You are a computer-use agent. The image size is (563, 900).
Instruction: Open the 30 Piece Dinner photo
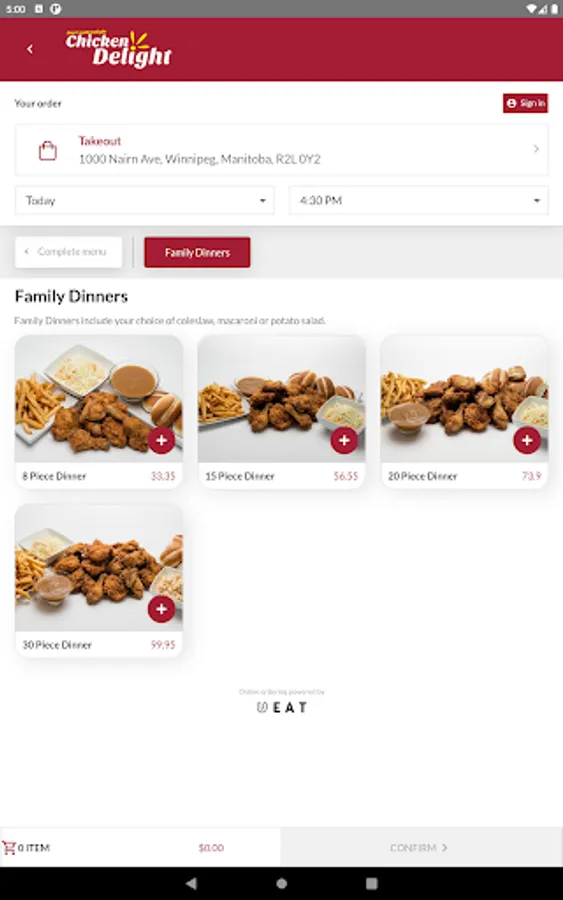coord(99,567)
